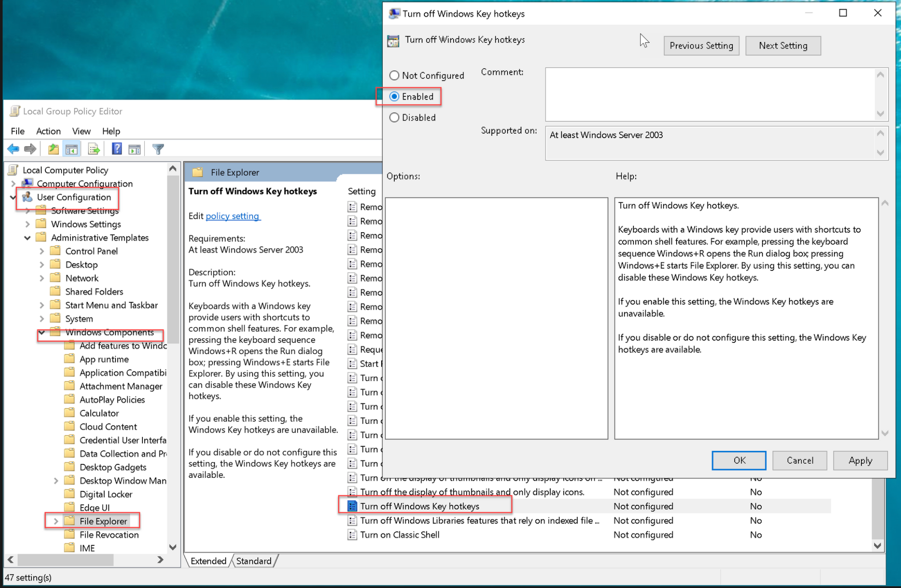
Task: Toggle the Show/Hide Action Pane icon
Action: coord(135,149)
